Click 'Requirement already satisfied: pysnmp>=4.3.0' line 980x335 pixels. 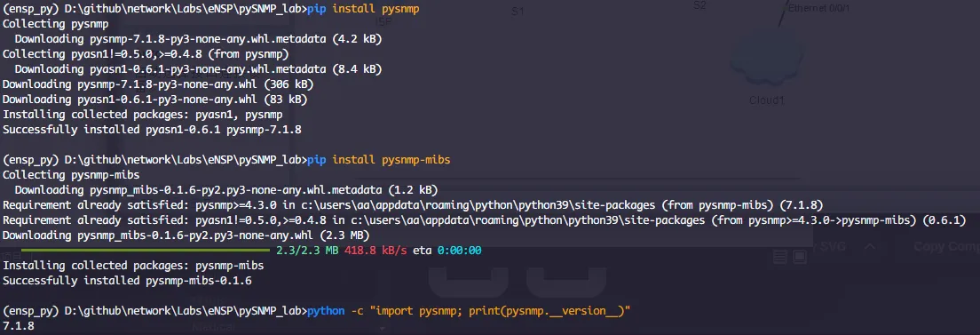413,204
